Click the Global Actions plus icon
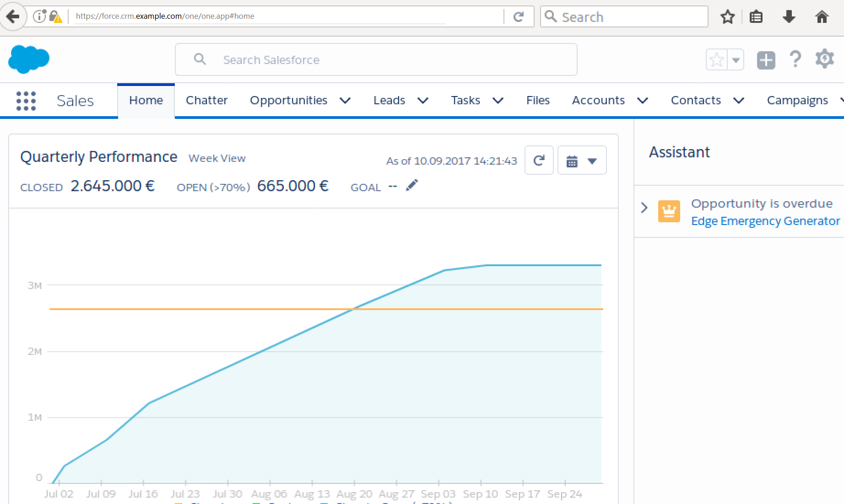This screenshot has width=844, height=504. click(766, 60)
